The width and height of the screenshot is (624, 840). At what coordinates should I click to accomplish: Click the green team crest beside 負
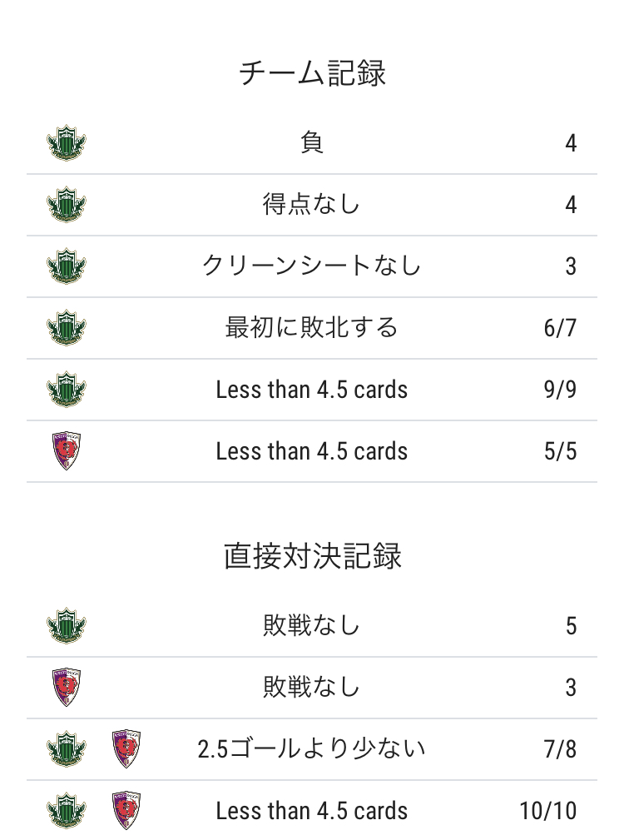pyautogui.click(x=67, y=143)
